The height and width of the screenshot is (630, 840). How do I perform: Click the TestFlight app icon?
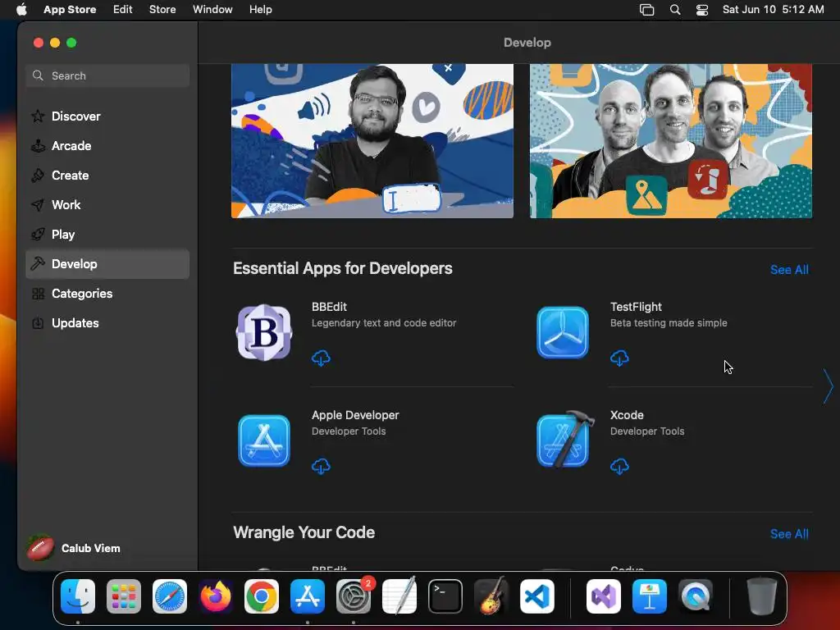pos(563,332)
